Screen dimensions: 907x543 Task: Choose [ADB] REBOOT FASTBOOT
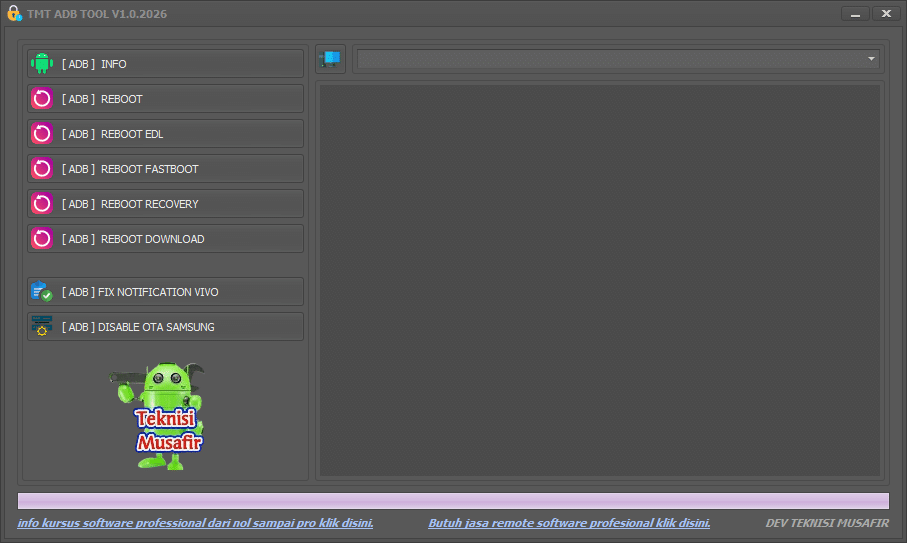[165, 169]
